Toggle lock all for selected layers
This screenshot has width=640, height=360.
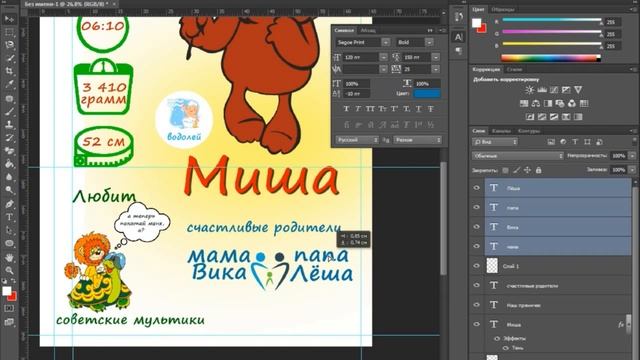539,170
